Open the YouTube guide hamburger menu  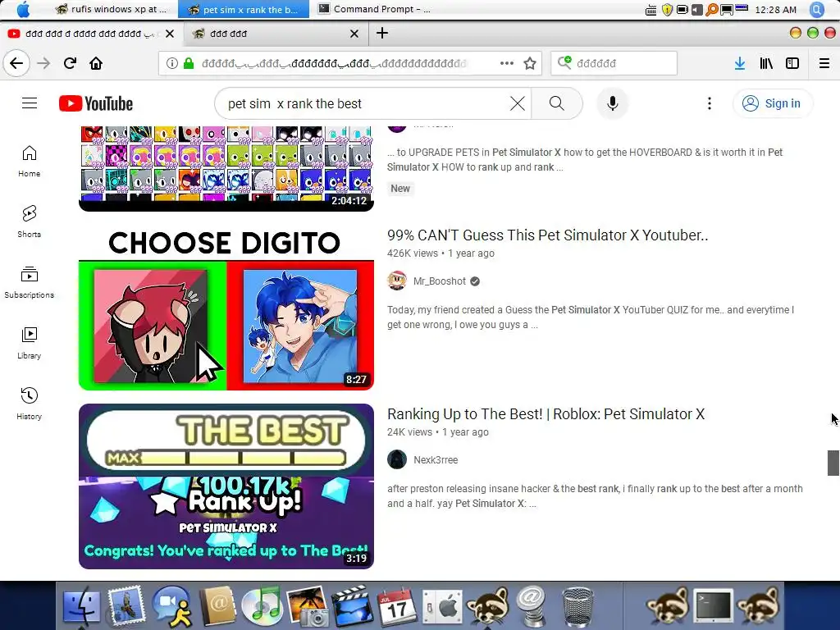pos(30,103)
